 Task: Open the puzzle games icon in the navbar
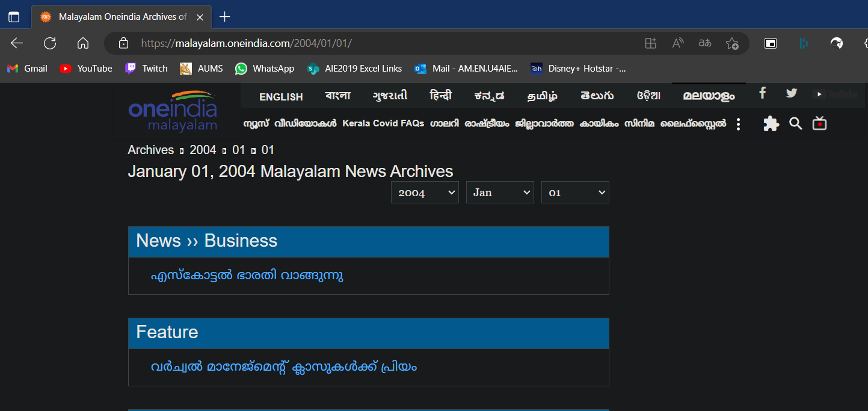(x=771, y=123)
